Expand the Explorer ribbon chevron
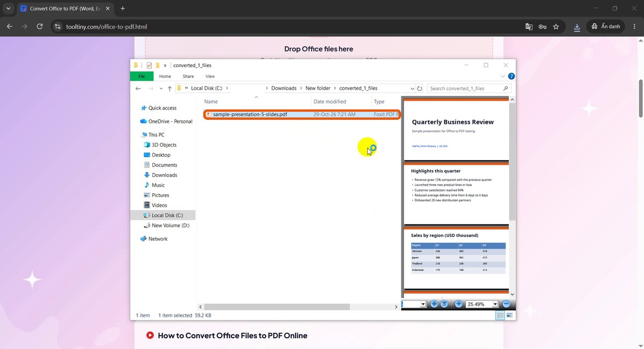This screenshot has height=349, width=644. click(x=502, y=76)
